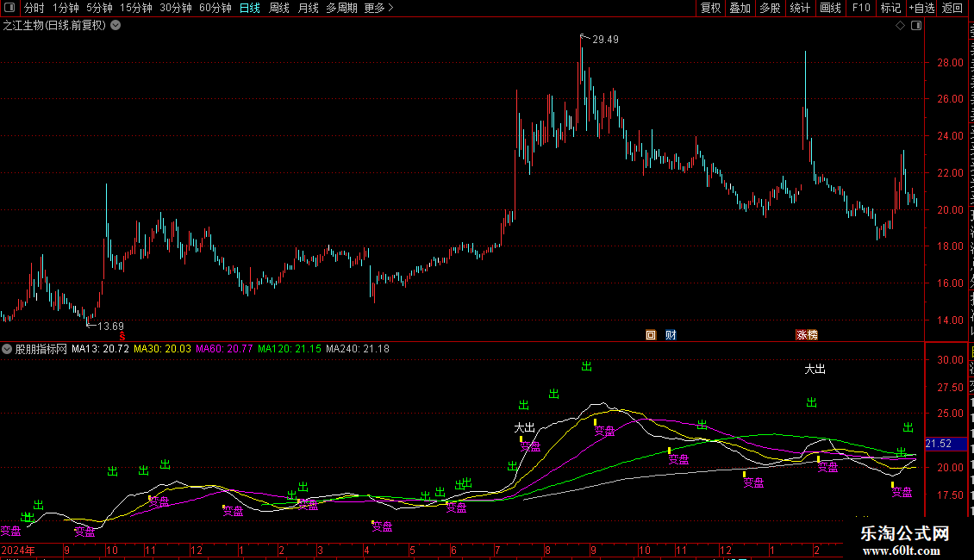Click the 涨榜 badge on chart
The image size is (974, 560).
click(807, 334)
